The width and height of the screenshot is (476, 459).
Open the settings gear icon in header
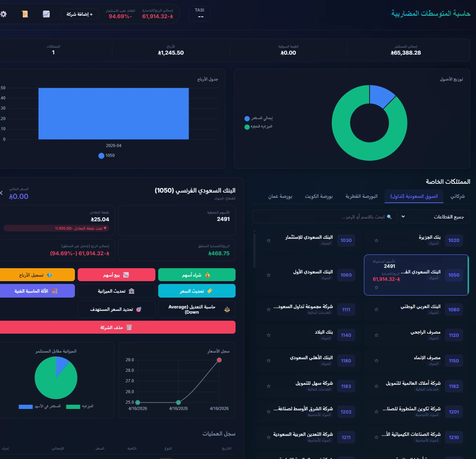(x=3, y=14)
